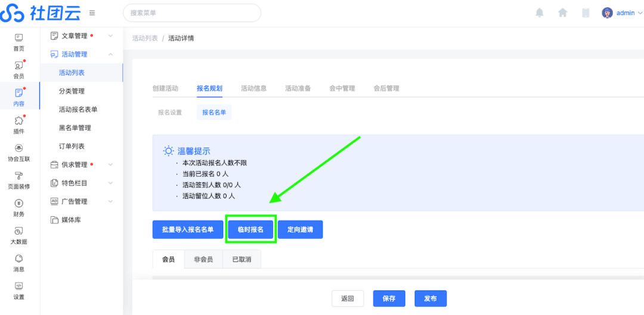The image size is (644, 315).
Task: Expand the 供求管理 chevron
Action: coord(110,165)
